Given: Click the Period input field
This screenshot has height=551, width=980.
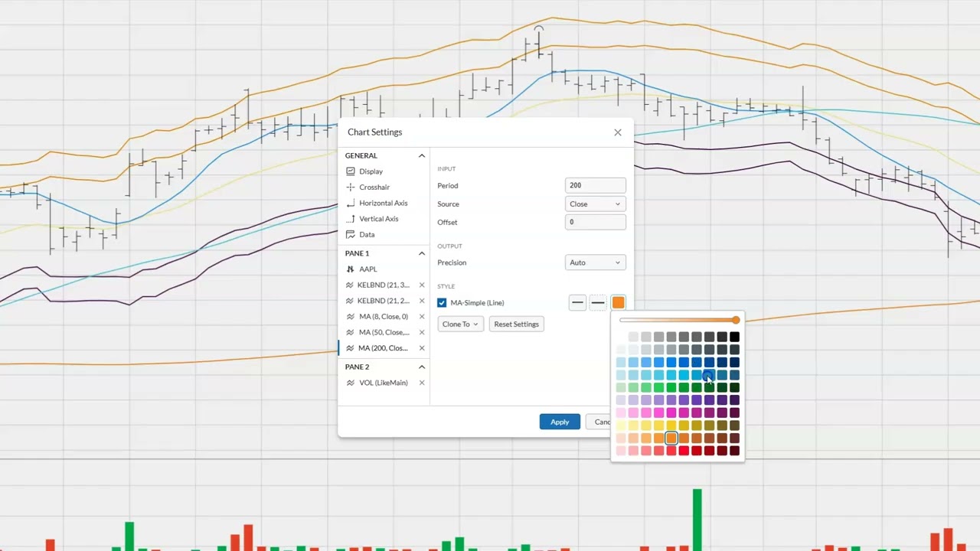Looking at the screenshot, I should pyautogui.click(x=595, y=185).
